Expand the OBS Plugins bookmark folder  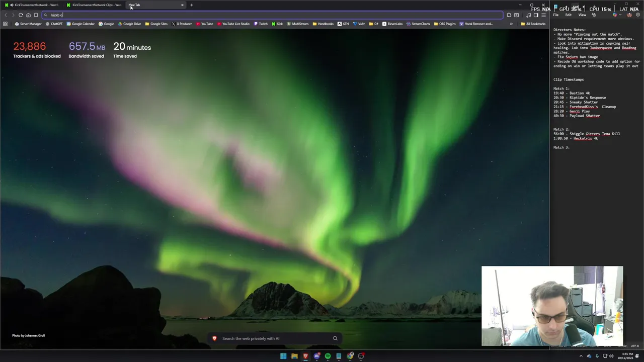point(445,24)
